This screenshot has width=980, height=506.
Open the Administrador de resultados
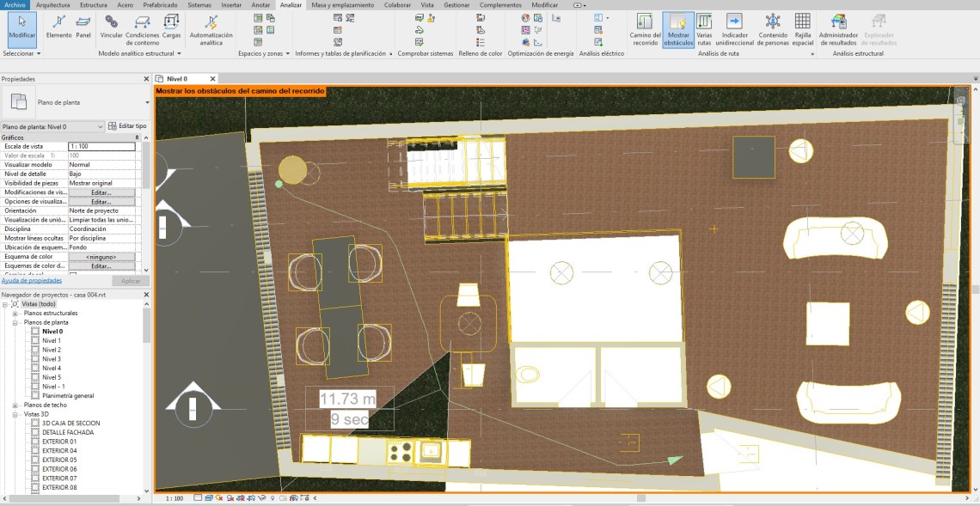click(x=838, y=28)
